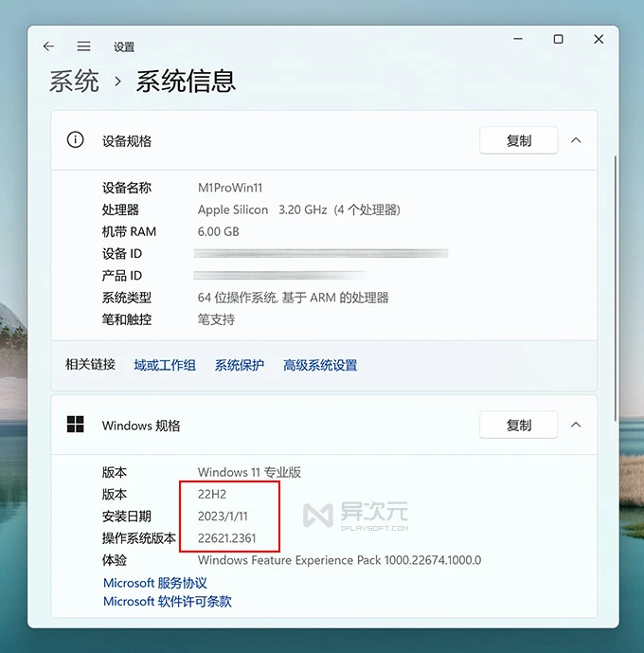The width and height of the screenshot is (644, 653).
Task: Collapse the 设备规格 section chevron
Action: point(576,140)
